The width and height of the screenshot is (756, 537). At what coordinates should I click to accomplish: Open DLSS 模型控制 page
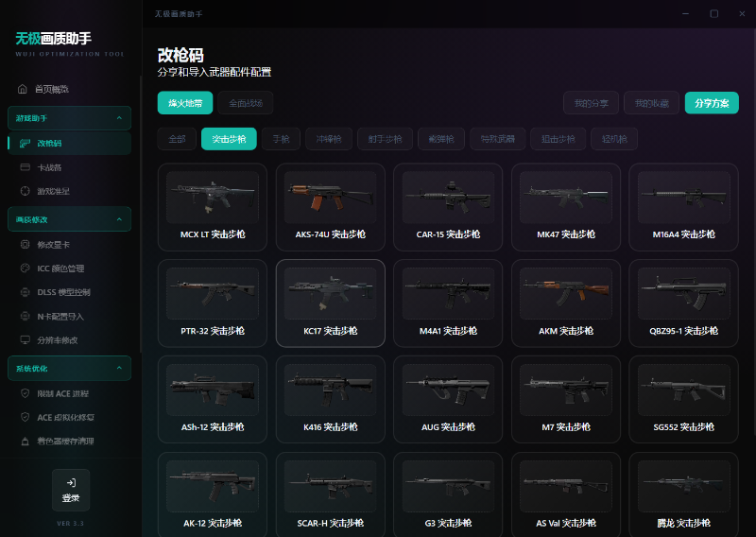tap(69, 292)
